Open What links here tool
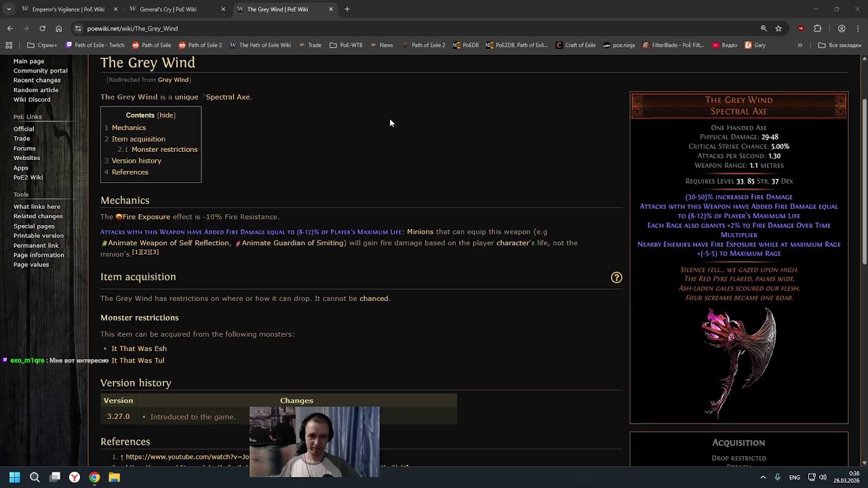Viewport: 868px width, 488px height. coord(37,207)
